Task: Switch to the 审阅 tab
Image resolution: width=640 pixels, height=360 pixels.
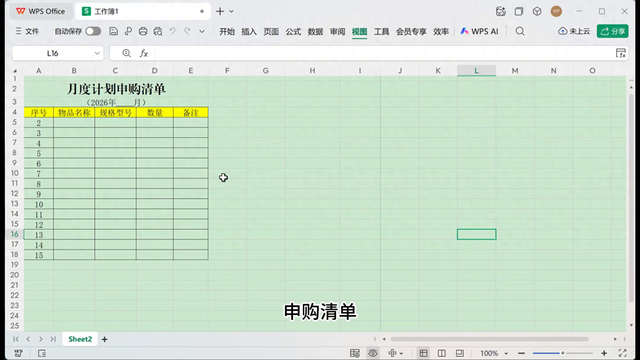Action: pyautogui.click(x=338, y=31)
